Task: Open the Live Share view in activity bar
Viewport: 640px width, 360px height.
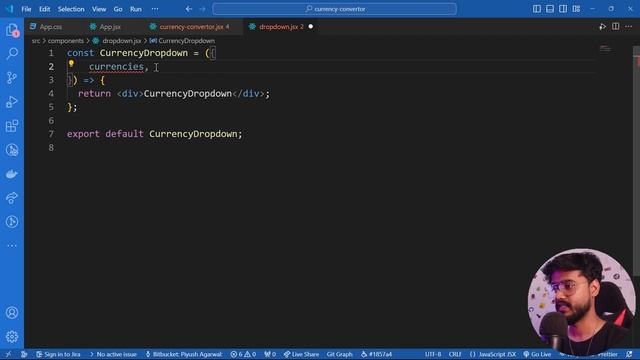Action: pos(12,198)
